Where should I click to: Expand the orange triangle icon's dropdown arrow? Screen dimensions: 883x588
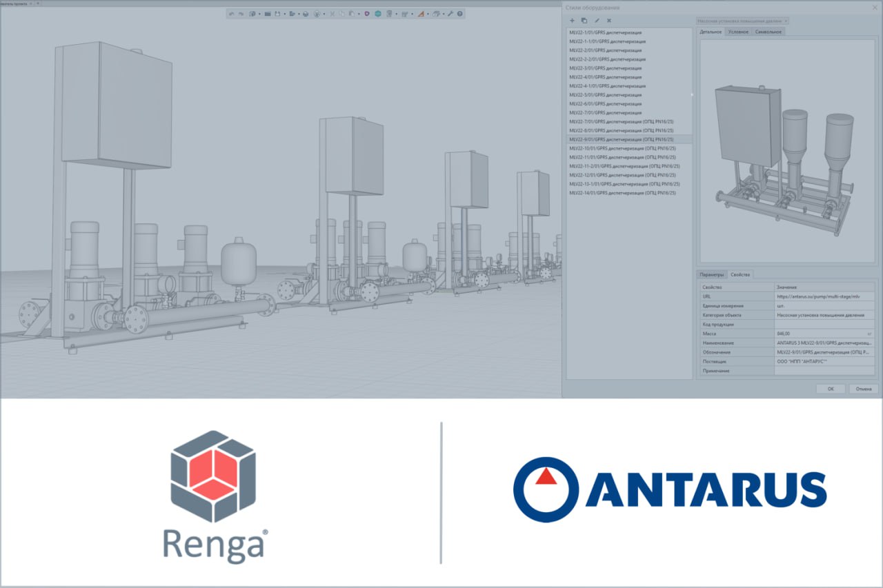[x=427, y=14]
